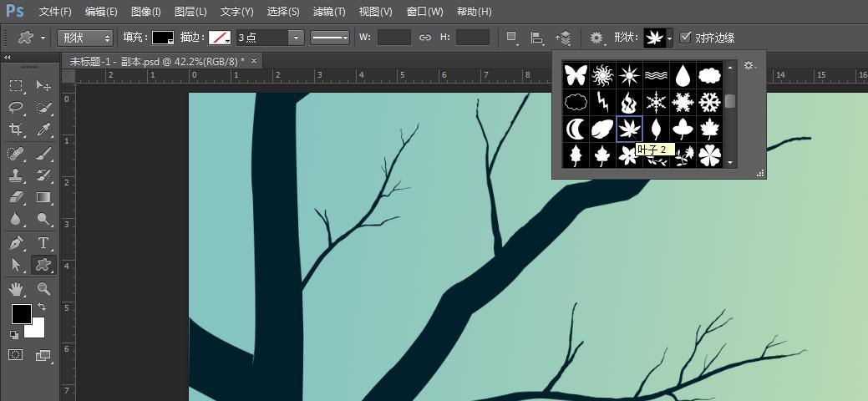Open the 选择(S) menu
The width and height of the screenshot is (868, 401).
283,12
